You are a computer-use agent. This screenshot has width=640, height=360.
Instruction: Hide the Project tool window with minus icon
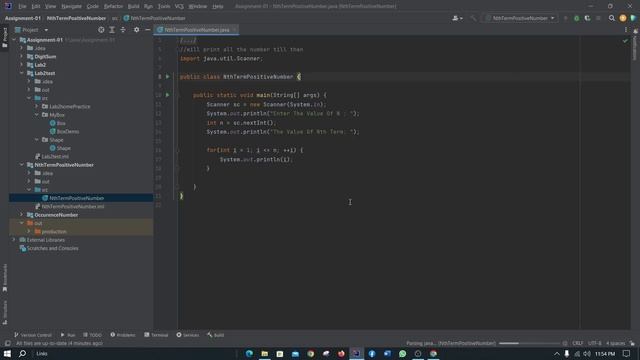[148, 30]
